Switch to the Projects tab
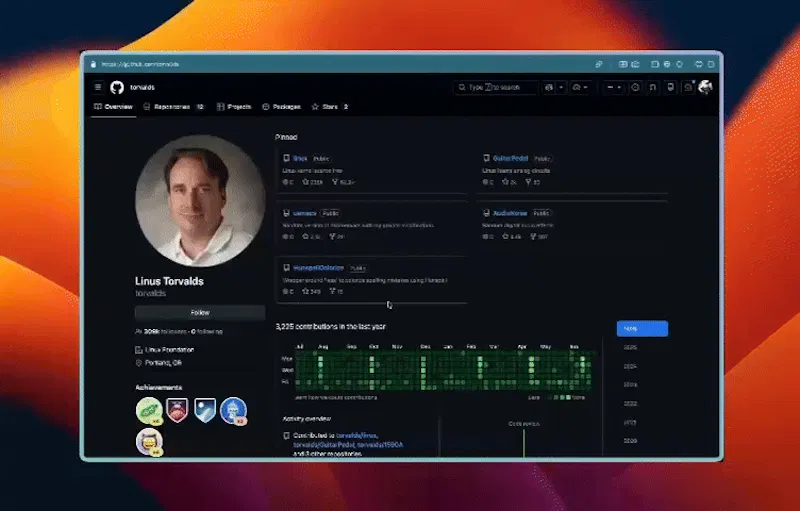Image resolution: width=800 pixels, height=511 pixels. [x=234, y=107]
